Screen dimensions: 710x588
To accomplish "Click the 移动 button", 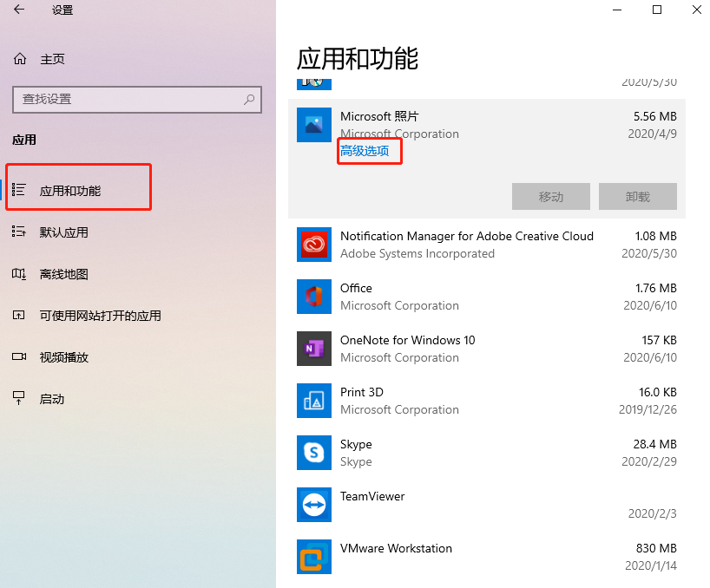I will coord(550,196).
